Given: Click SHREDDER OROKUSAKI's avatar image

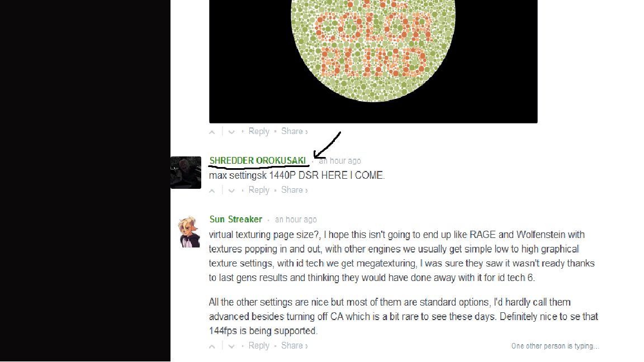Looking at the screenshot, I should tap(186, 173).
